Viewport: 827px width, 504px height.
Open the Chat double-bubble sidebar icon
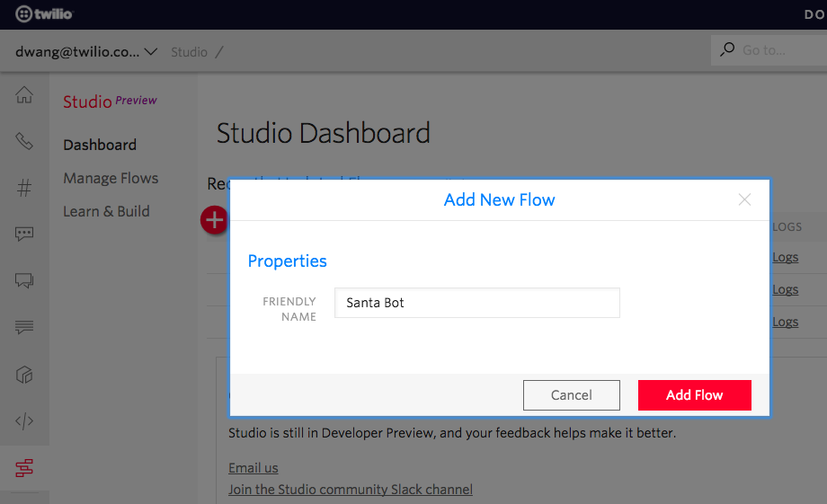tap(24, 280)
